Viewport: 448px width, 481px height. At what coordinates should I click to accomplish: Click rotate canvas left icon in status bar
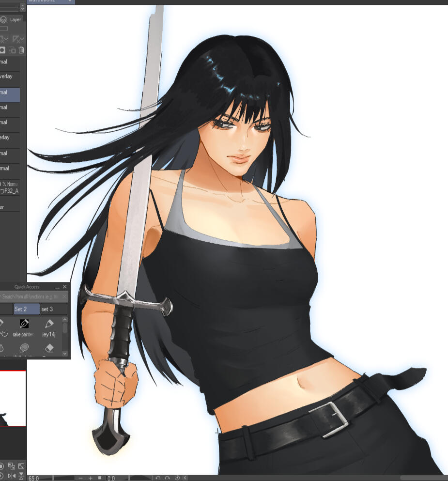click(158, 478)
